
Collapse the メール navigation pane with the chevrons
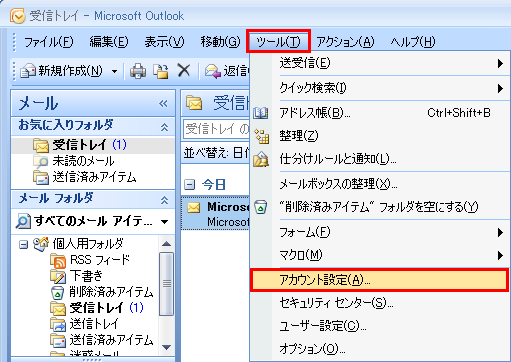[x=163, y=104]
